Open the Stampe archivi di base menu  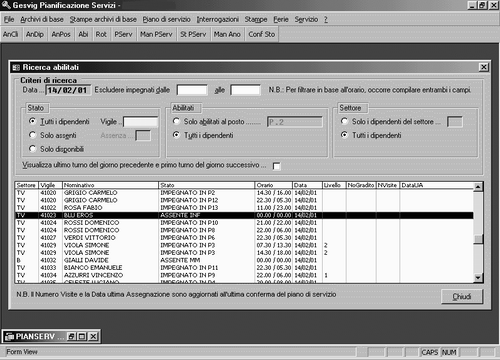click(103, 19)
